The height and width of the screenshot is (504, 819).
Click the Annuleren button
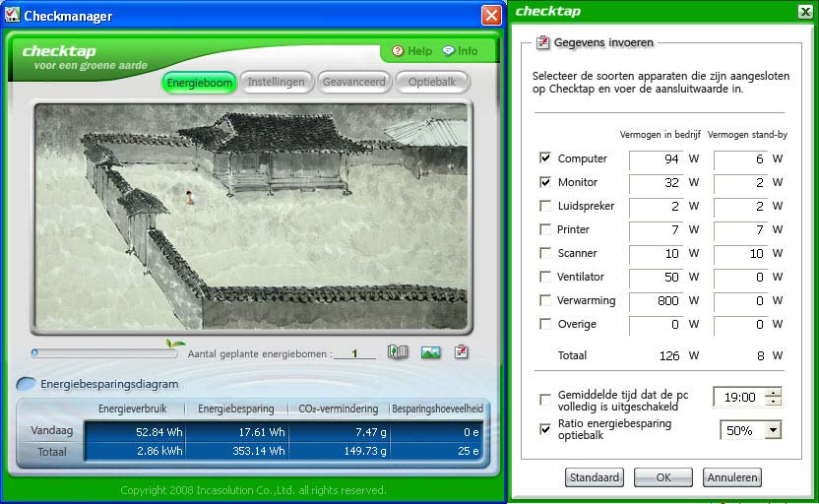731,477
